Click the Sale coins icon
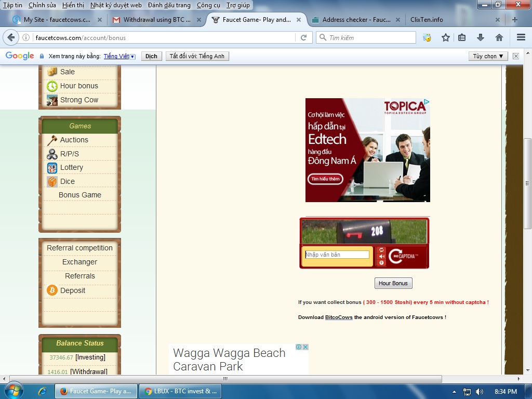 click(x=52, y=72)
